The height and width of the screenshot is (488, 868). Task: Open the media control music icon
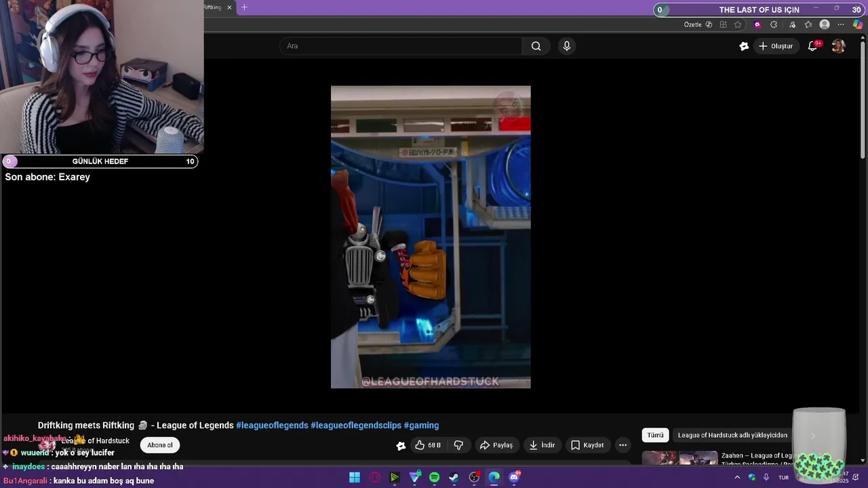[792, 24]
